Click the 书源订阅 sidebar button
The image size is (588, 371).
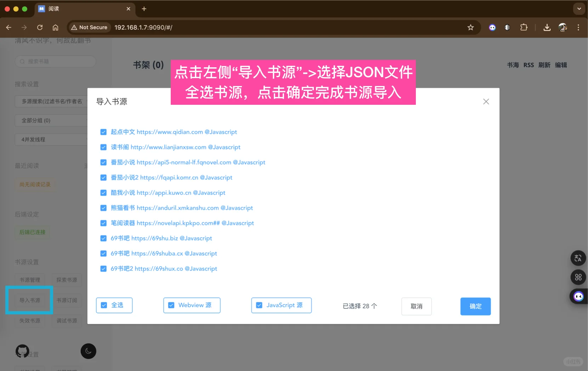pyautogui.click(x=67, y=300)
